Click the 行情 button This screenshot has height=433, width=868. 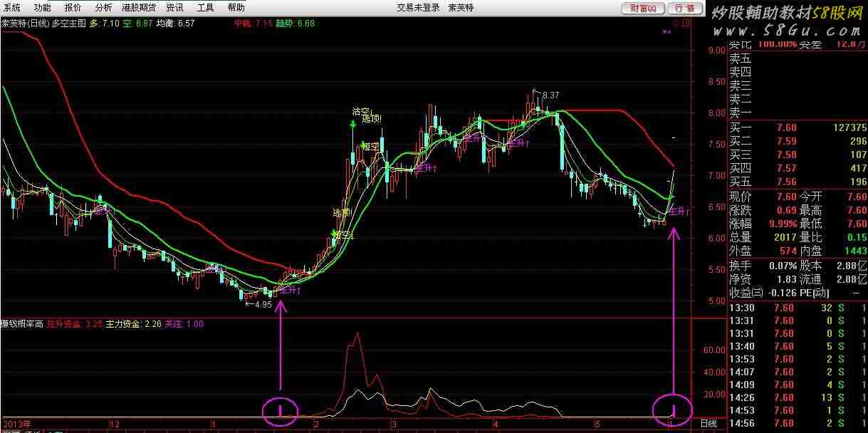[685, 8]
